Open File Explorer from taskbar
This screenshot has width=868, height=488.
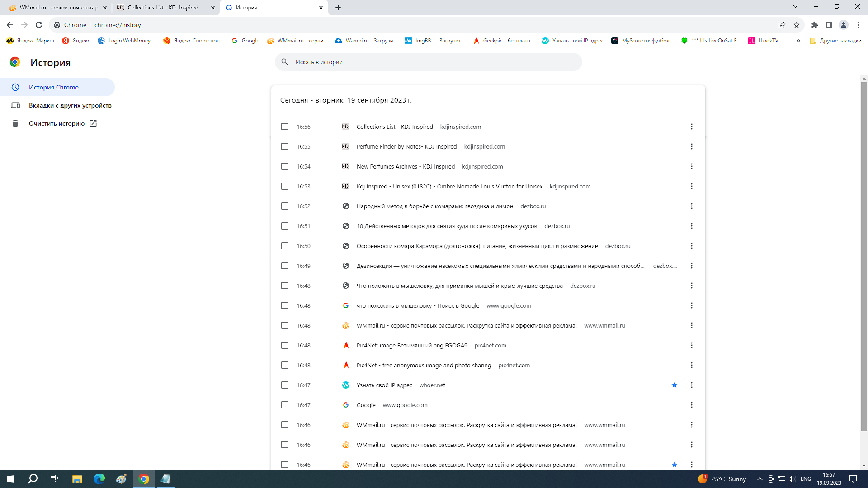click(x=77, y=479)
